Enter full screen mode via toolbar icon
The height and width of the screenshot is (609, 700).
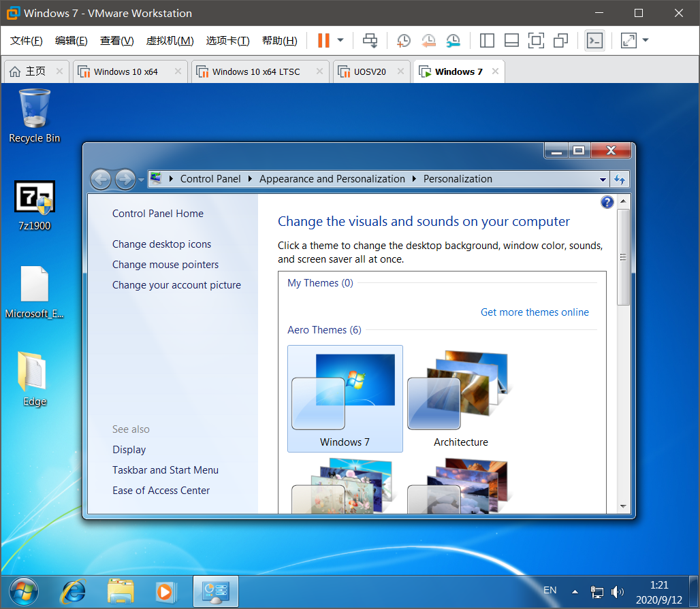click(x=536, y=41)
